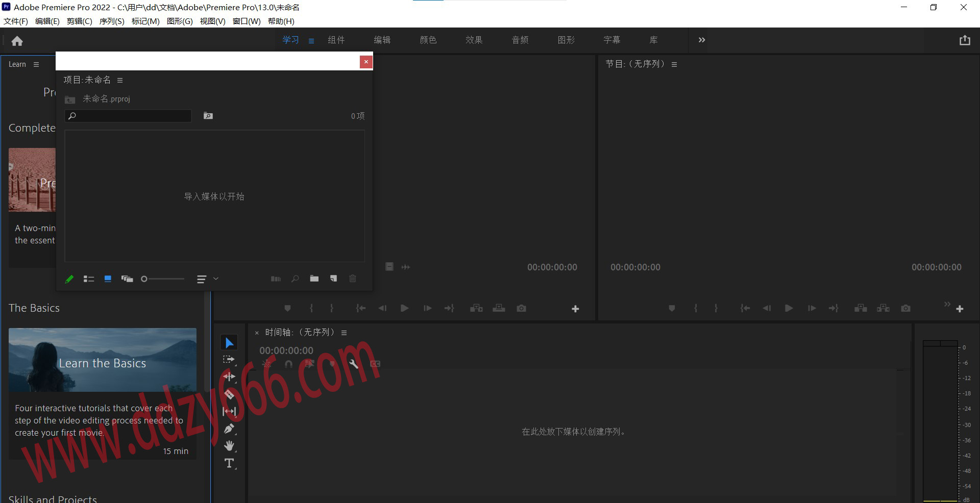Screen dimensions: 980x503
Task: Switch to the 字幕 workspace tab
Action: click(x=612, y=40)
